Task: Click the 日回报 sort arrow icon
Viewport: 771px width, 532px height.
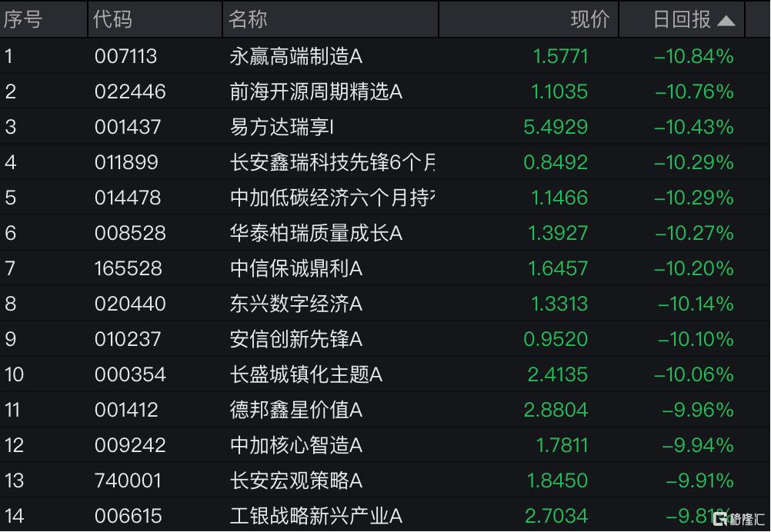Action: click(x=726, y=21)
